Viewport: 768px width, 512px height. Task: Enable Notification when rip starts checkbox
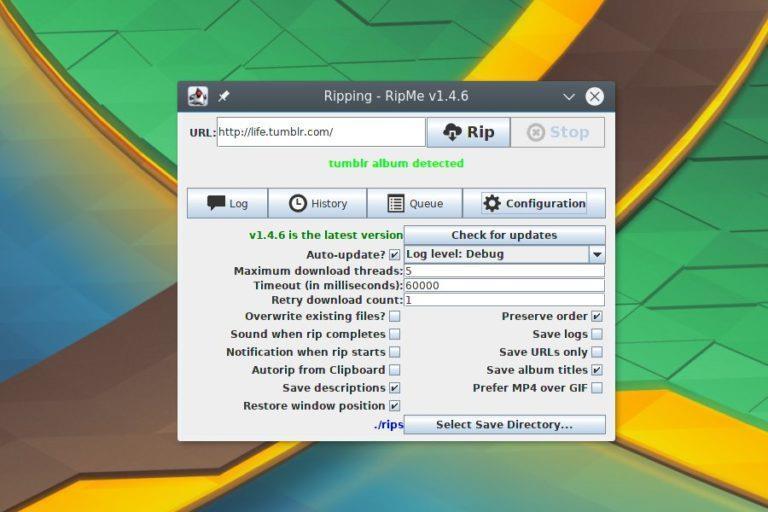pyautogui.click(x=394, y=352)
